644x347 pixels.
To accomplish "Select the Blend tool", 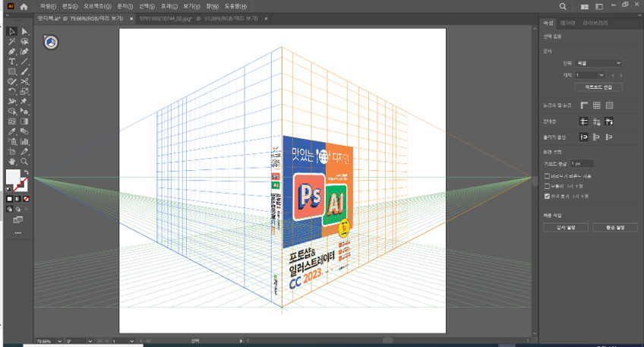I will [x=24, y=131].
